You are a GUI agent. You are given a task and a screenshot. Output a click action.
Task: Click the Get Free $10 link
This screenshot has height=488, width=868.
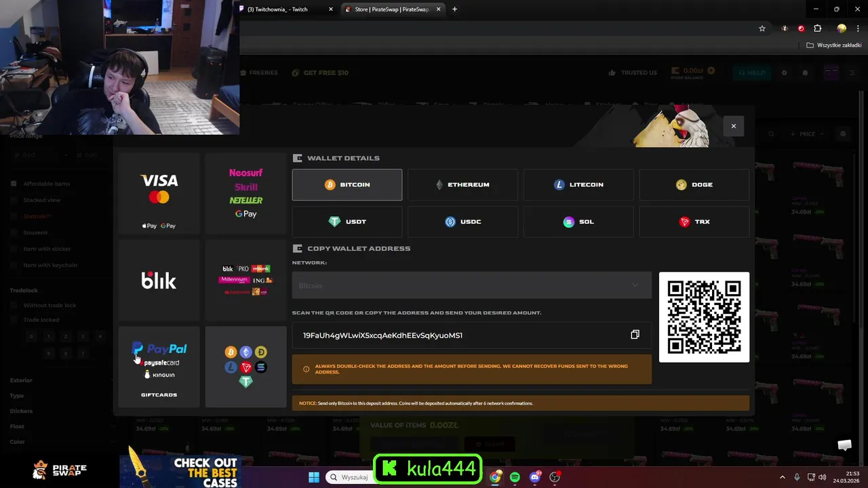click(x=320, y=73)
